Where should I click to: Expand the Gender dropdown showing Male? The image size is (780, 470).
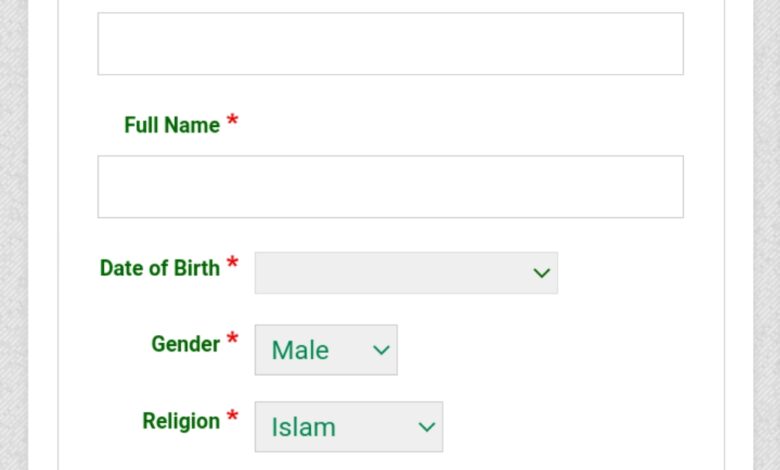(326, 350)
